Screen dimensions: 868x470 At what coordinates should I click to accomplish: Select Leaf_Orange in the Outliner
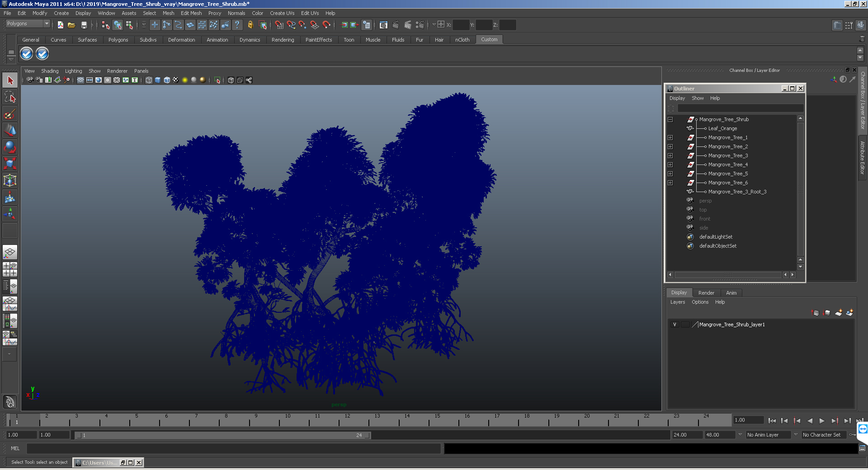[722, 128]
